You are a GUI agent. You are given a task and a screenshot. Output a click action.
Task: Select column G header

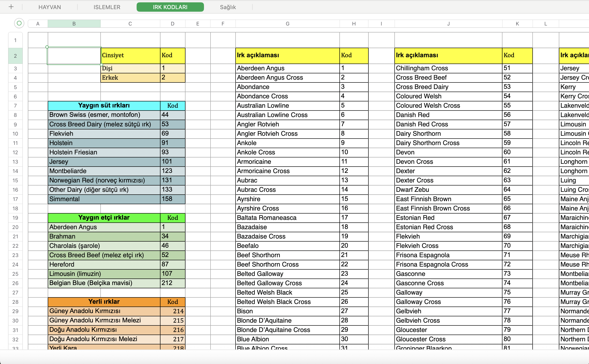[287, 24]
